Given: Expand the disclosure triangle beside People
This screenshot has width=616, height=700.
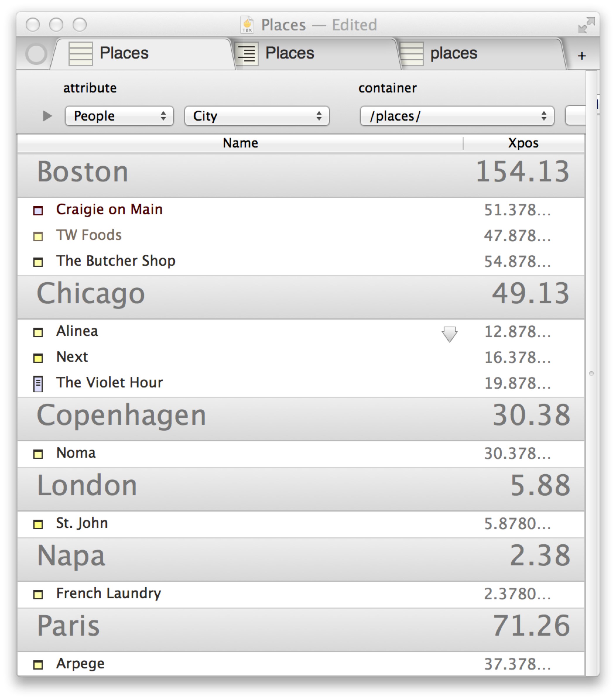Looking at the screenshot, I should click(47, 116).
